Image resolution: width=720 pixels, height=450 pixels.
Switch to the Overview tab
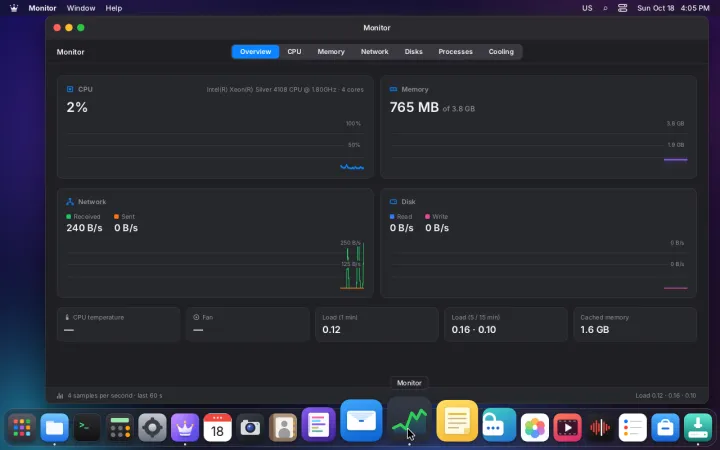[255, 51]
